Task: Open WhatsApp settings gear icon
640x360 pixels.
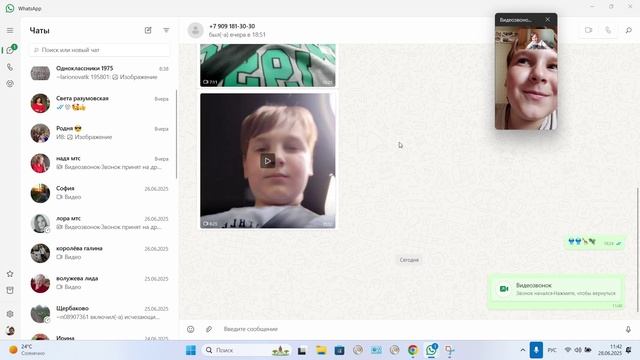Action: point(10,314)
